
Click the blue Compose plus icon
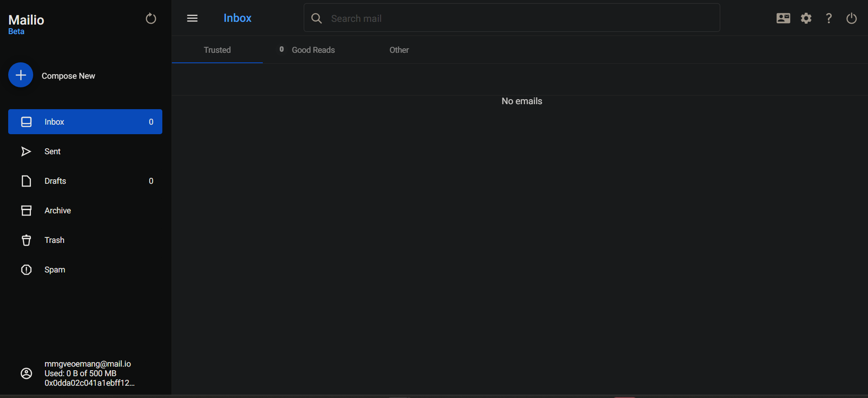click(x=20, y=75)
